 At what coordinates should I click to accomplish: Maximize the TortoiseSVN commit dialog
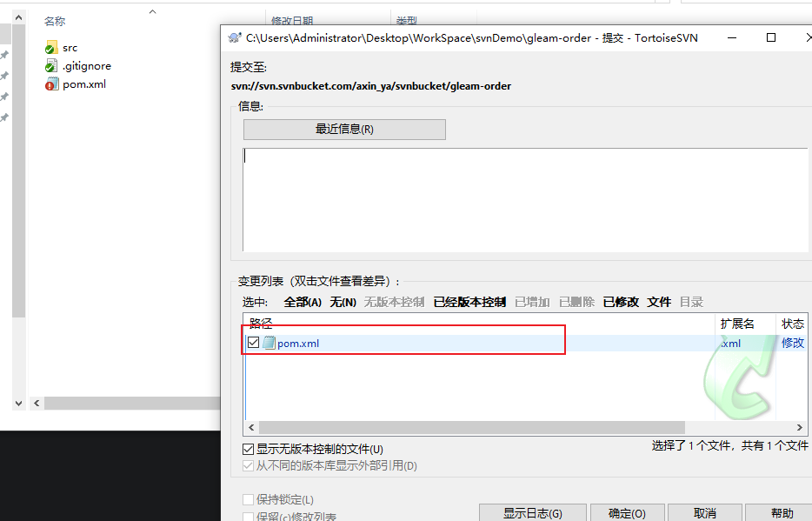(x=771, y=37)
